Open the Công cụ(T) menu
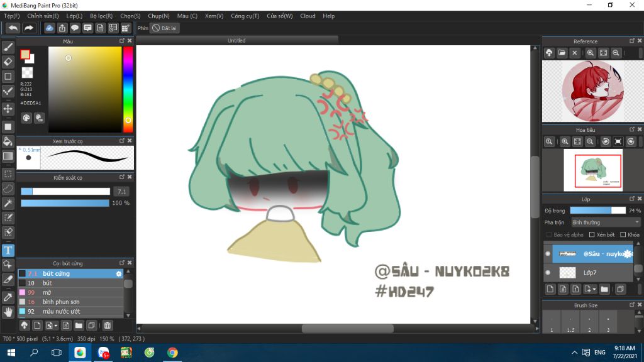Viewport: 644px width, 362px height. (245, 16)
